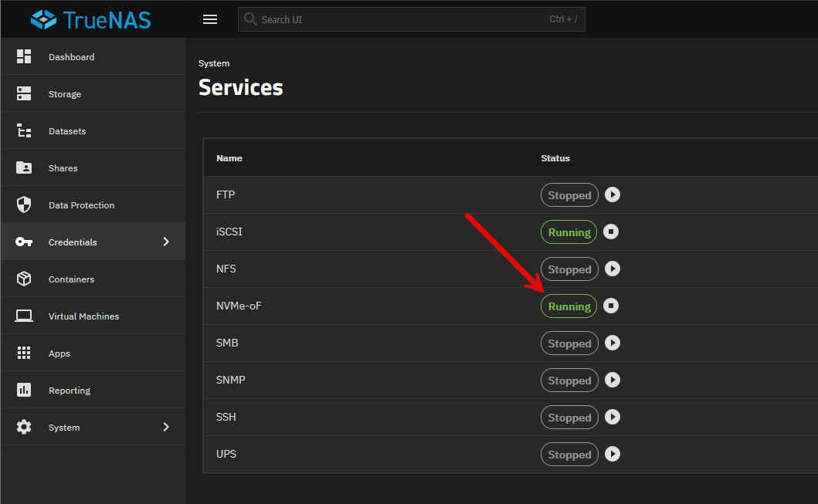Expand the System submenu chevron
Screen dimensions: 818x504
click(x=166, y=427)
